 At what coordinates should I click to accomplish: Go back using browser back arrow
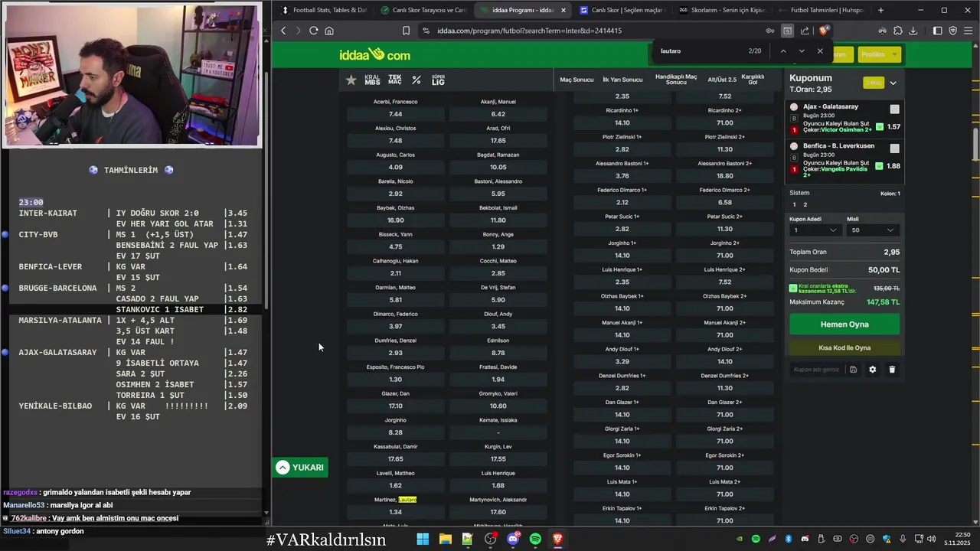pyautogui.click(x=283, y=31)
